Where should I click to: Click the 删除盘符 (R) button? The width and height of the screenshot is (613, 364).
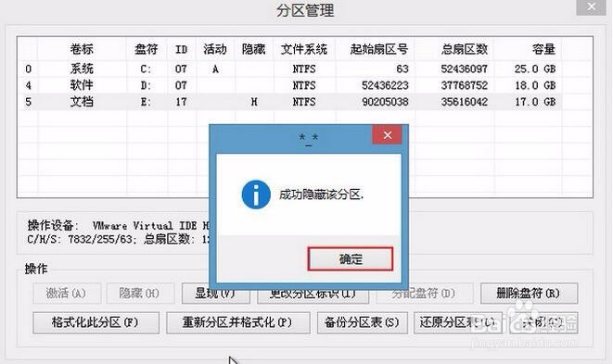[529, 293]
